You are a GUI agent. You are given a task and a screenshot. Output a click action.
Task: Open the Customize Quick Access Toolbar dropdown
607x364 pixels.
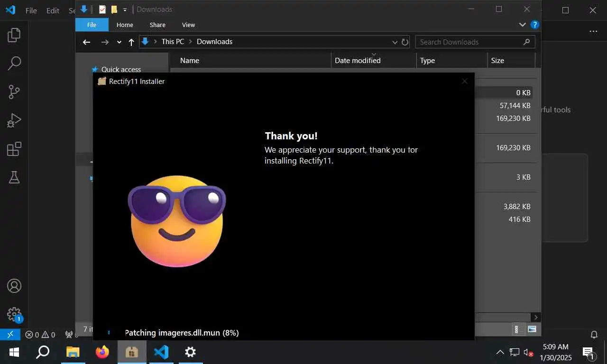click(x=125, y=9)
